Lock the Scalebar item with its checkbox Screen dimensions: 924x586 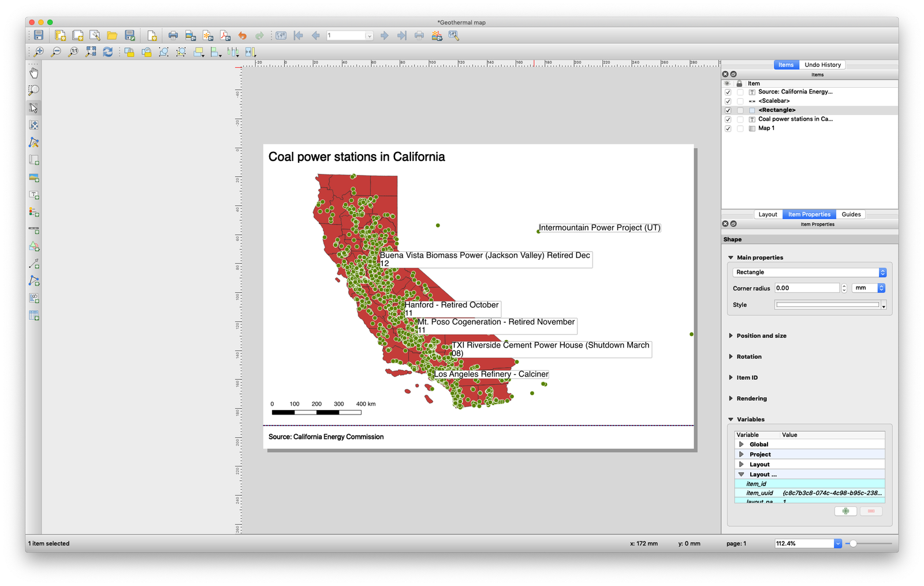click(x=740, y=101)
